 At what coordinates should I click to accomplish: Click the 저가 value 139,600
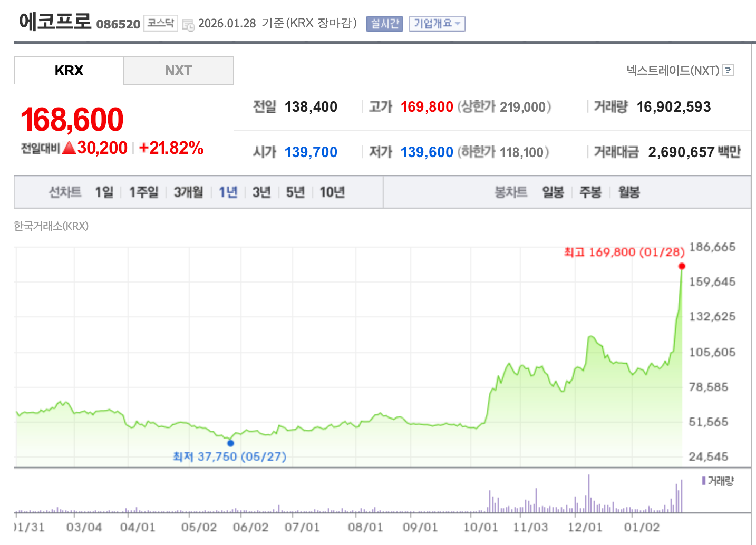(x=427, y=152)
